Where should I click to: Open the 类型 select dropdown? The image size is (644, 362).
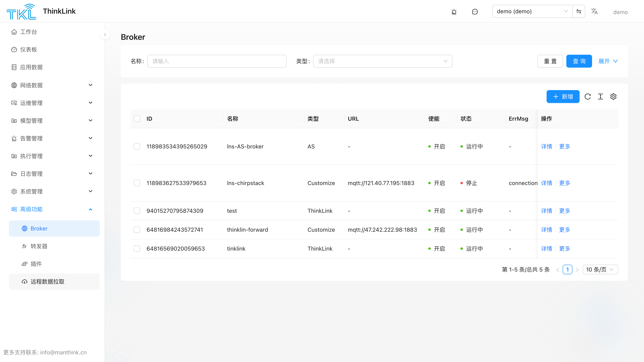(383, 61)
